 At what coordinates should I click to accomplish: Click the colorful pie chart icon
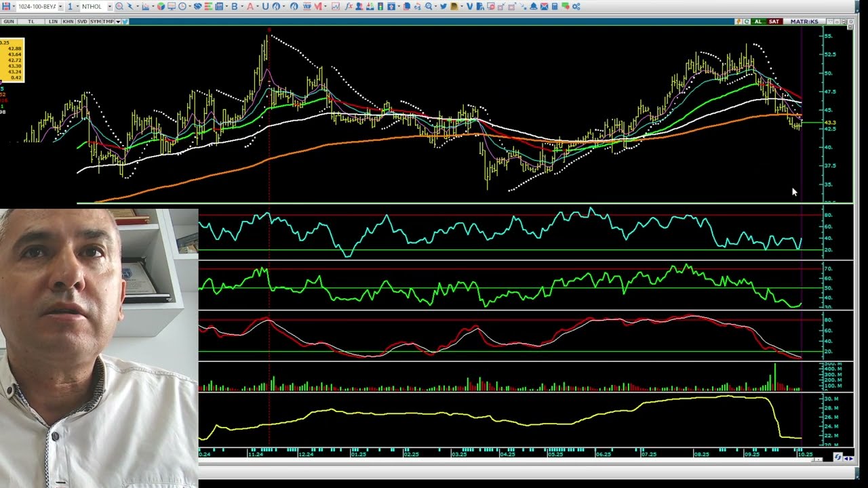[x=161, y=6]
